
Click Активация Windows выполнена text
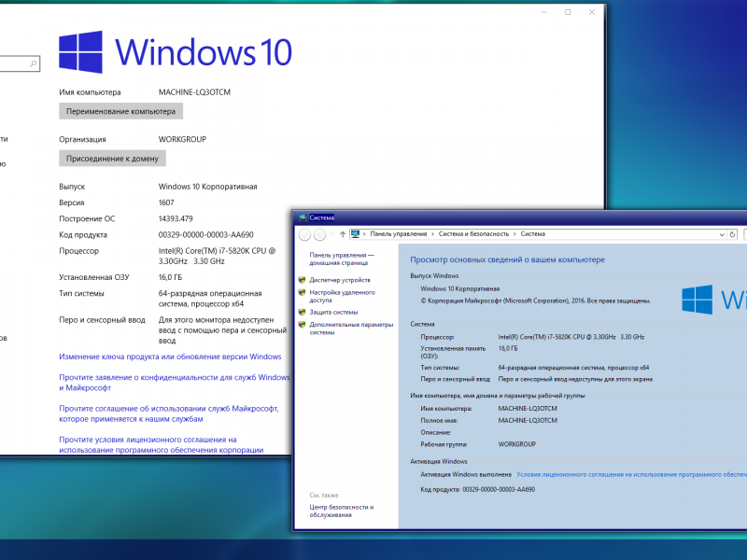(466, 474)
